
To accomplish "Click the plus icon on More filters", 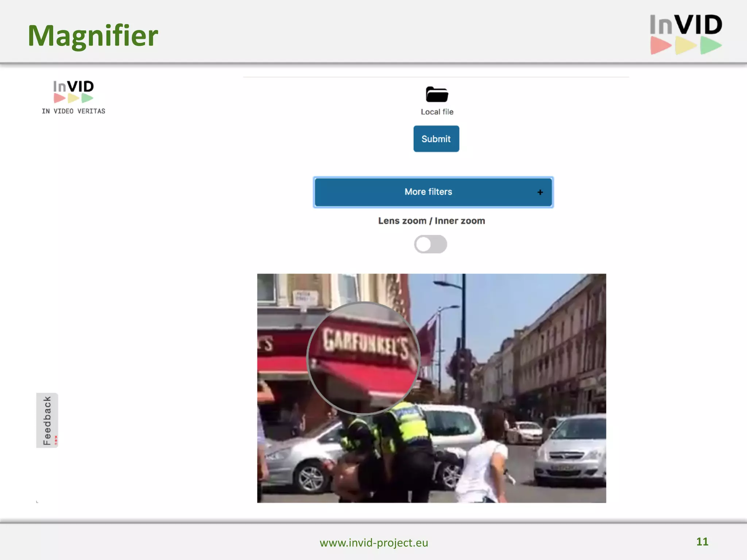I will (540, 192).
